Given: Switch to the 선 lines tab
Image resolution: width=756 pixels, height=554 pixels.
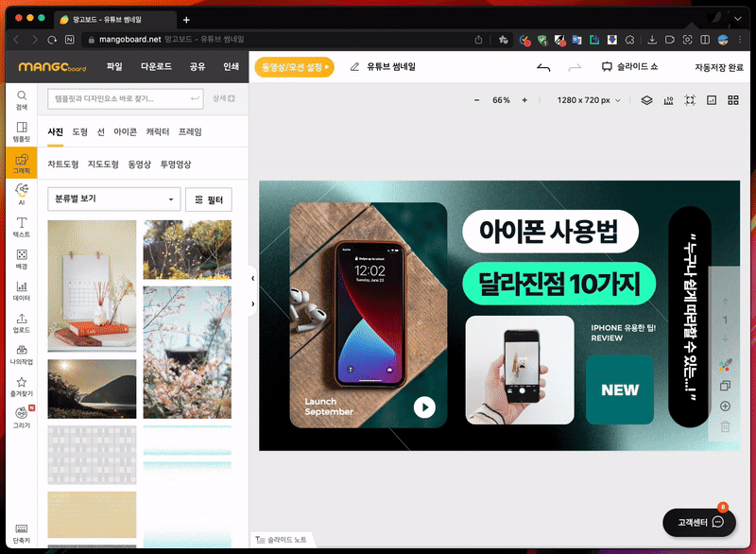Looking at the screenshot, I should 101,132.
